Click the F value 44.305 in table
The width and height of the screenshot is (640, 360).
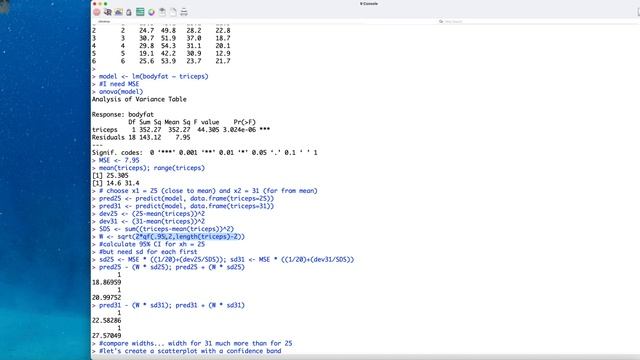click(208, 130)
